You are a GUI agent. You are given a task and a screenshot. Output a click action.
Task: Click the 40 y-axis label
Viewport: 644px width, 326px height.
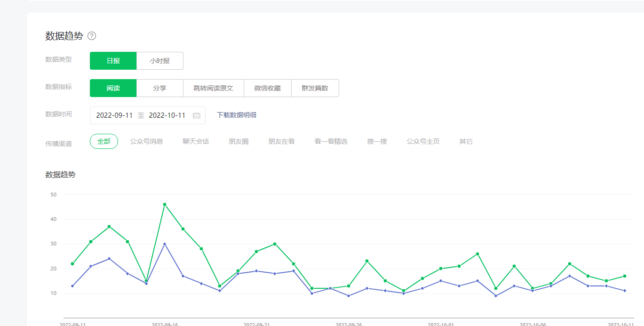53,219
